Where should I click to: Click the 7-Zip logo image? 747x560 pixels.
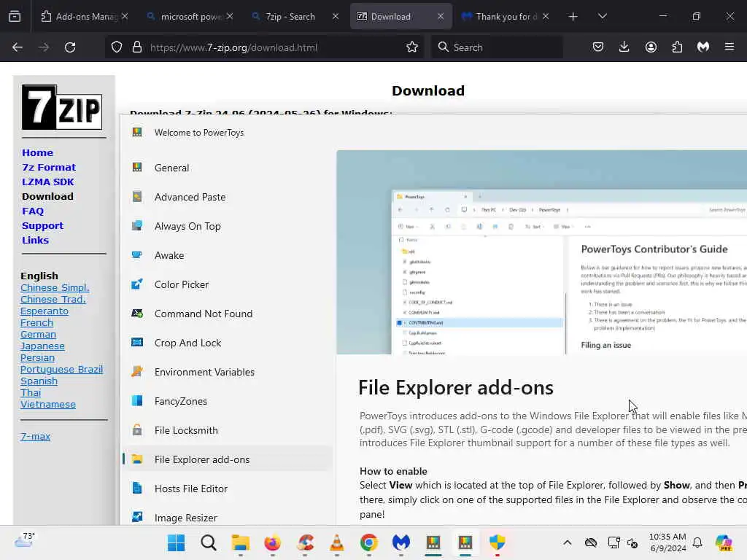pyautogui.click(x=62, y=107)
